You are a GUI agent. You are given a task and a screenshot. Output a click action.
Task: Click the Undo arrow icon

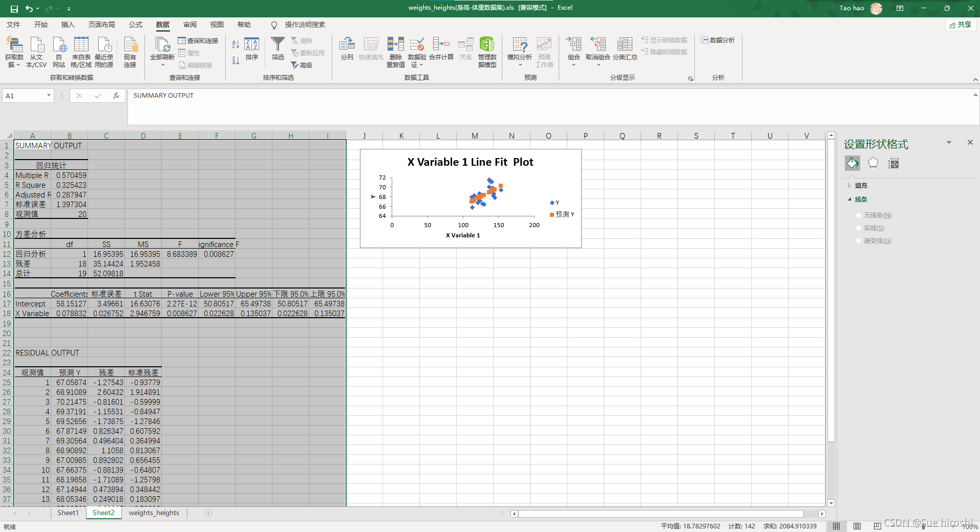29,9
